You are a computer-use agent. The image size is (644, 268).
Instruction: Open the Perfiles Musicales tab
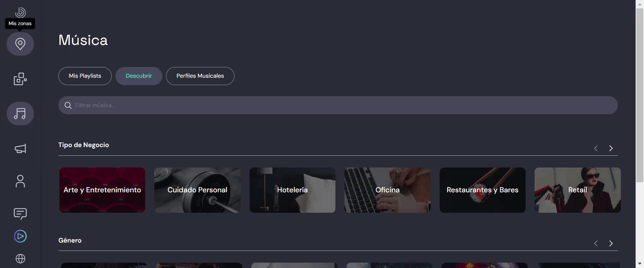pos(200,76)
